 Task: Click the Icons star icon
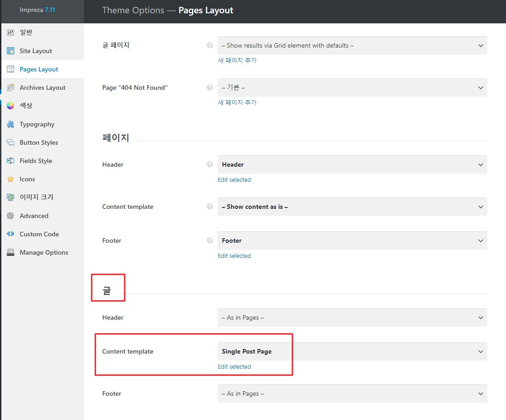[11, 179]
